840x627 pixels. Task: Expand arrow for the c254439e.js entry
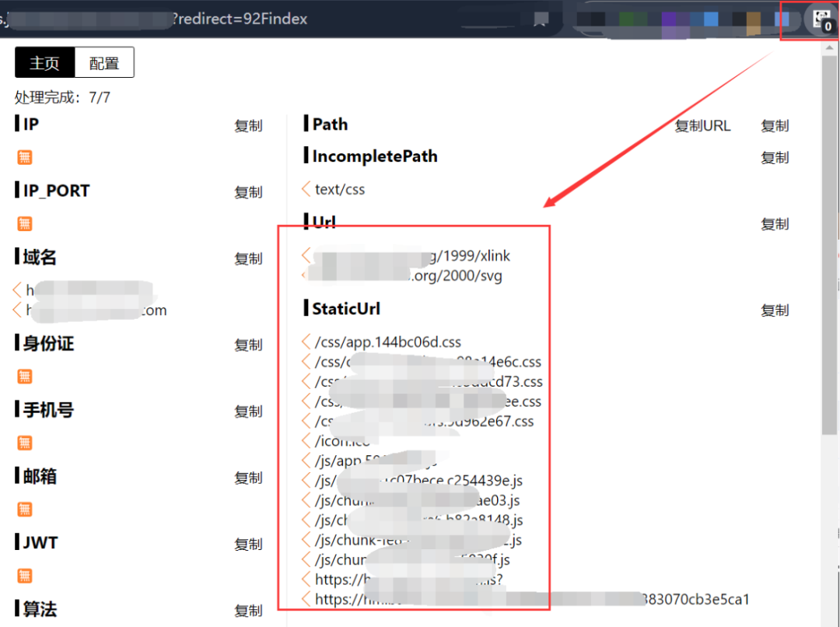click(x=306, y=481)
